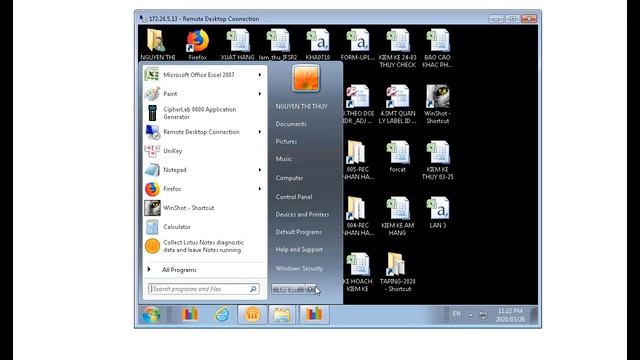Open Music from Start menu
Viewport: 640px width, 360px height.
point(284,159)
